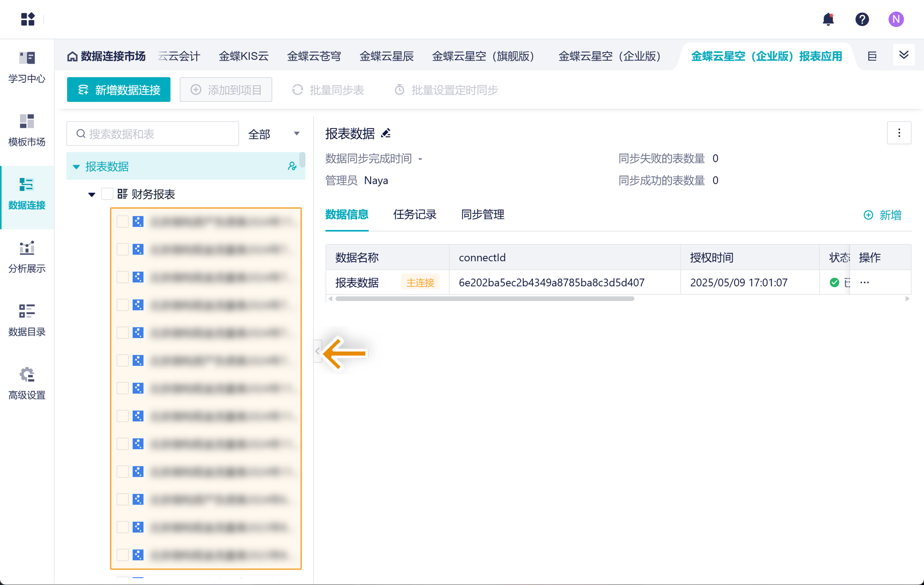Viewport: 924px width, 585px height.
Task: Click the 财务报表 folder icon
Action: 122,194
